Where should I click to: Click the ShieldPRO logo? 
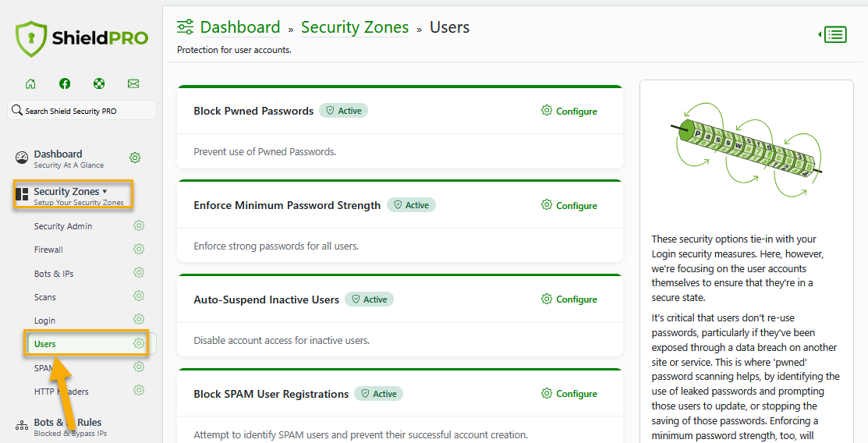coord(82,38)
